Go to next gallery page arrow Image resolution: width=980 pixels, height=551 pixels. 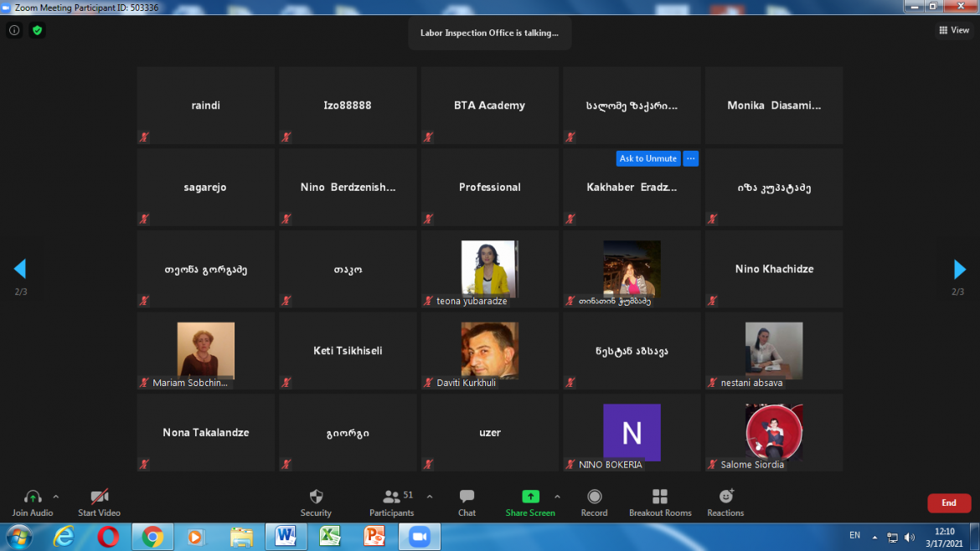click(959, 269)
